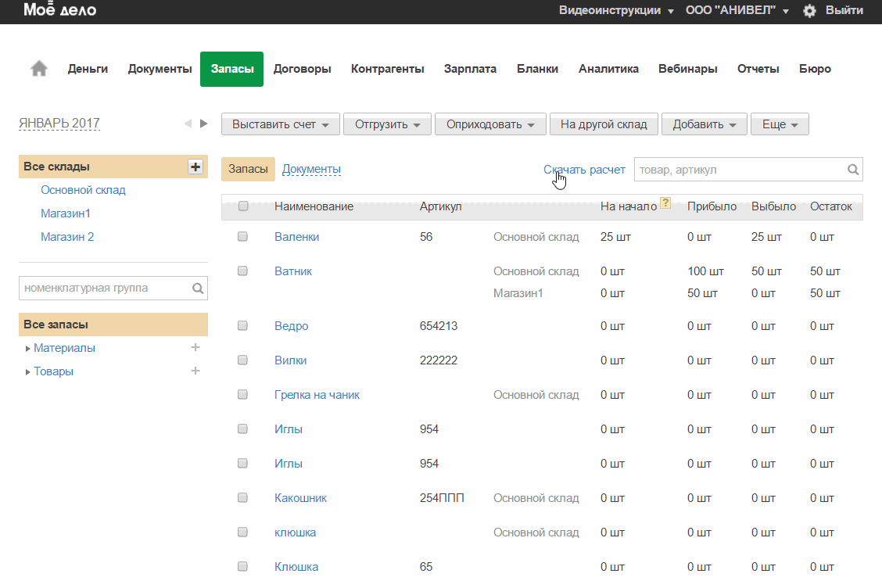Click the previous month arrow
Screen dimensions: 882x588
188,124
